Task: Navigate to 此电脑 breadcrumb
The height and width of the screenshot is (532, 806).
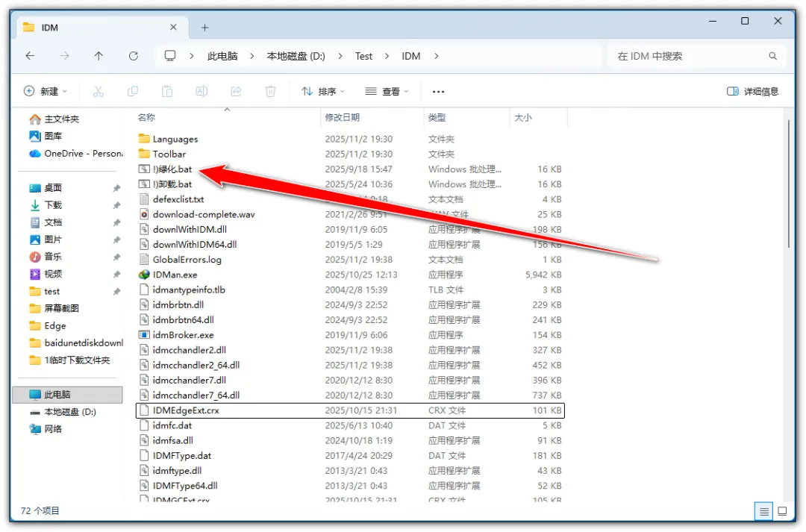Action: pyautogui.click(x=222, y=56)
